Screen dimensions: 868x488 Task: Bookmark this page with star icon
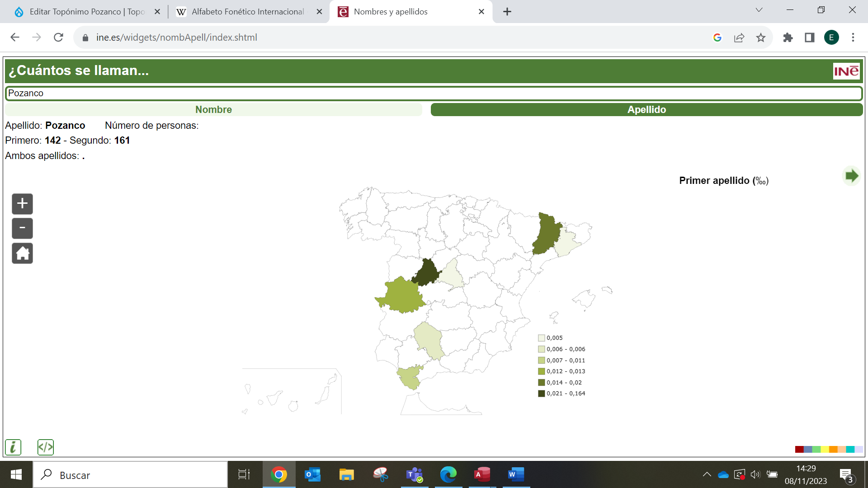tap(761, 38)
